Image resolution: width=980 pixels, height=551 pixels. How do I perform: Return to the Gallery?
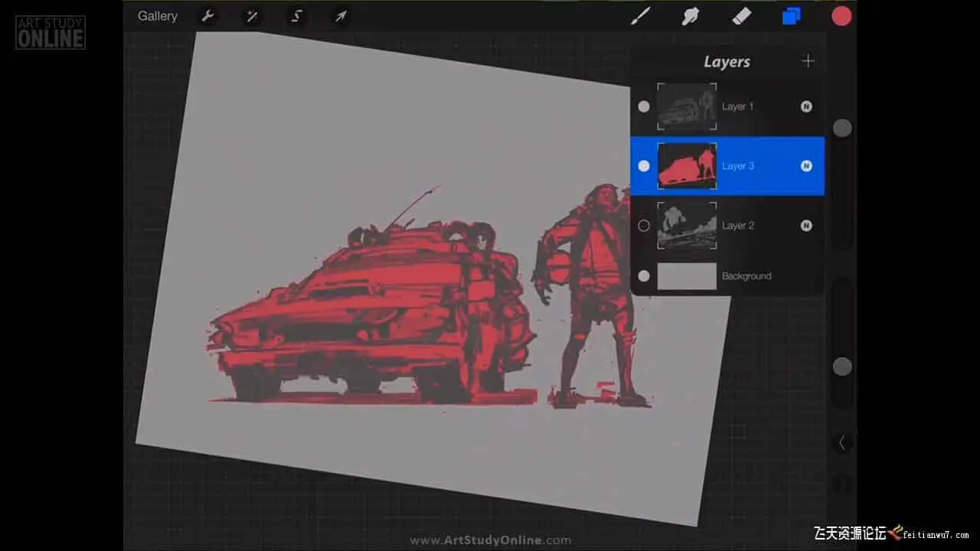click(x=158, y=16)
